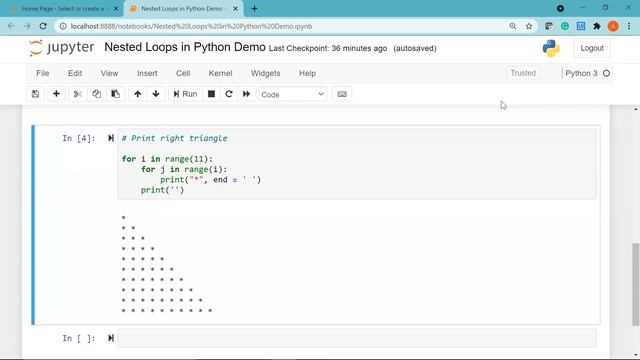Image resolution: width=640 pixels, height=360 pixels.
Task: Bookmark this page with star icon
Action: [x=529, y=26]
